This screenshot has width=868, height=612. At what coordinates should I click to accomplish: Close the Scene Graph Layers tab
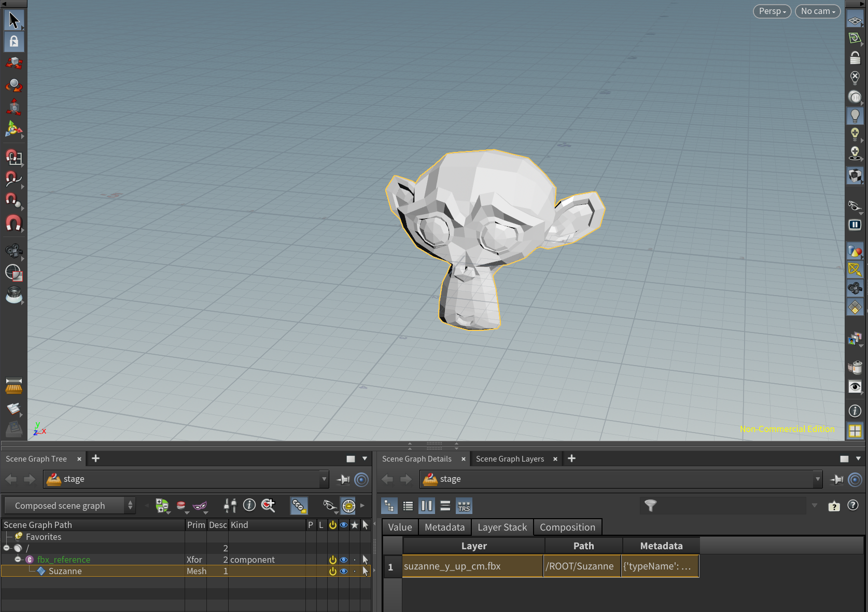pyautogui.click(x=555, y=459)
